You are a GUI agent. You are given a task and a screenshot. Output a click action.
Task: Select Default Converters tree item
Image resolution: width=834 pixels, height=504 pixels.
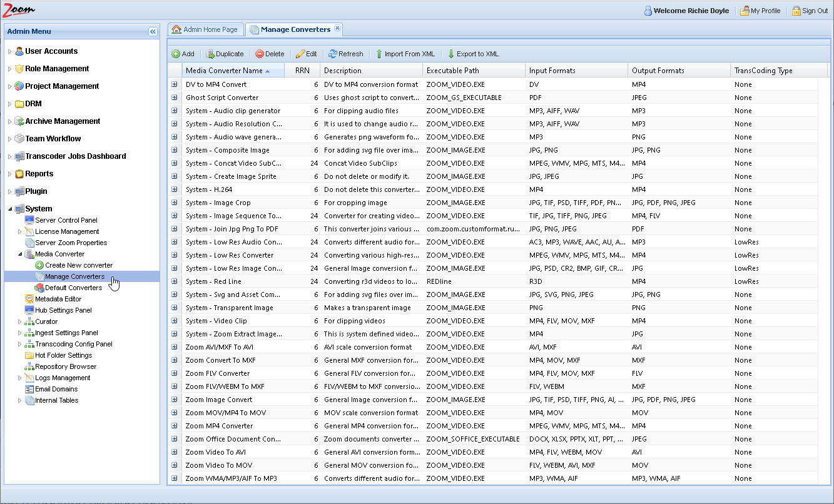[73, 288]
